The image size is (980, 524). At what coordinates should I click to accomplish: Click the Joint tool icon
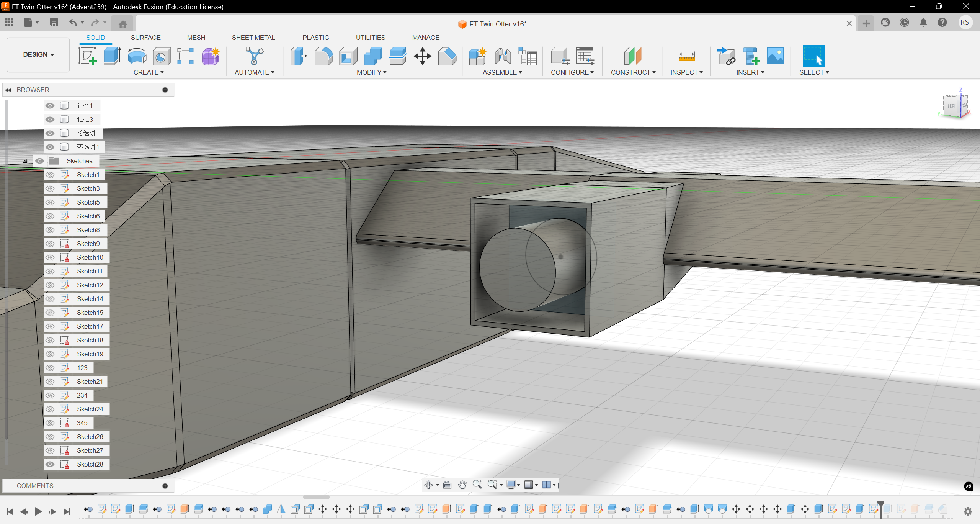(x=503, y=56)
